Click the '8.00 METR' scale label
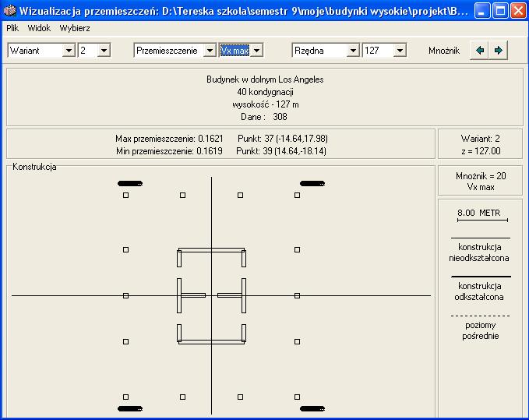Viewport: 529px width, 420px height. tap(478, 213)
